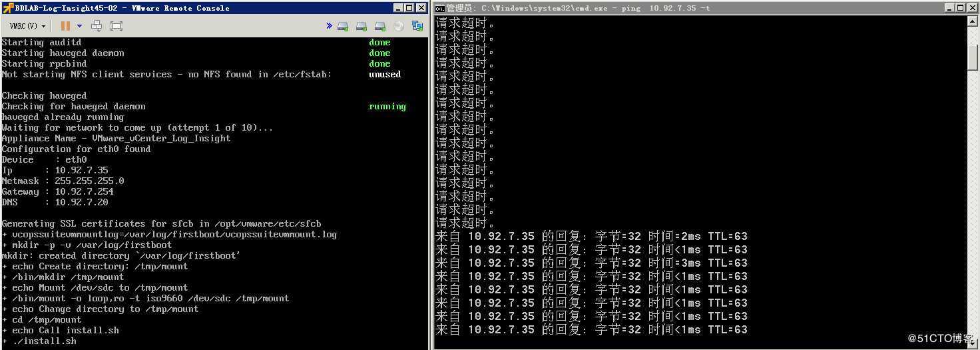Click the middle hard disk device icon
Viewport: 980px width, 350px height.
pos(362,26)
